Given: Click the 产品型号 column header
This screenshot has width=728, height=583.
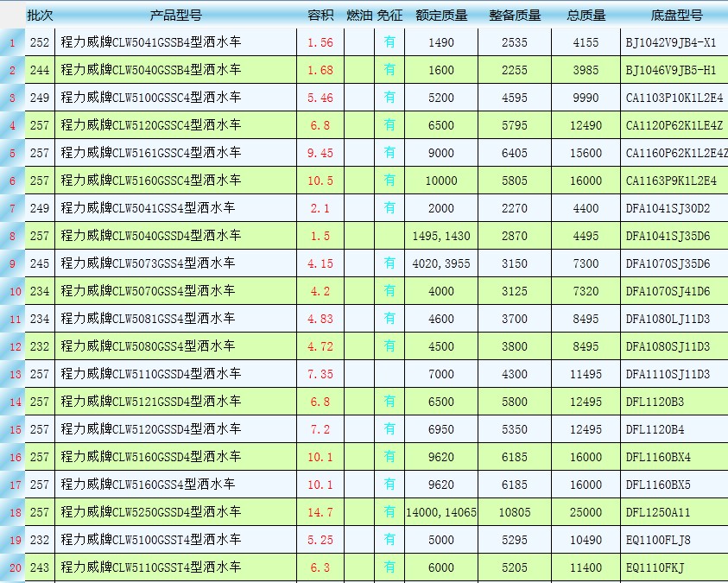Looking at the screenshot, I should coord(176,16).
